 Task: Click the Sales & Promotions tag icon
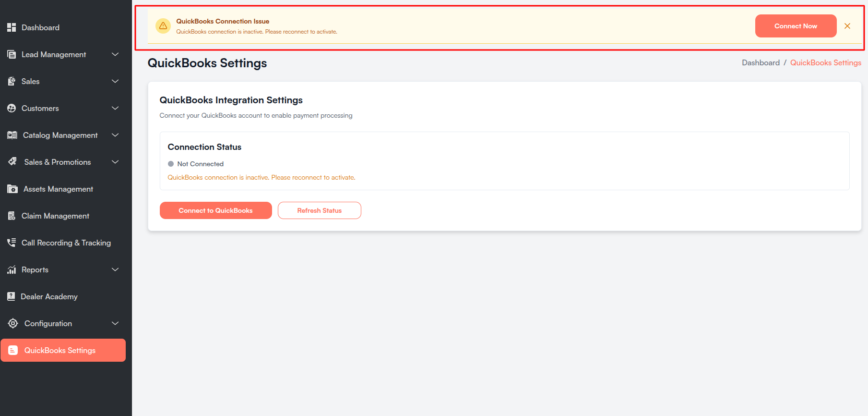[x=12, y=162]
